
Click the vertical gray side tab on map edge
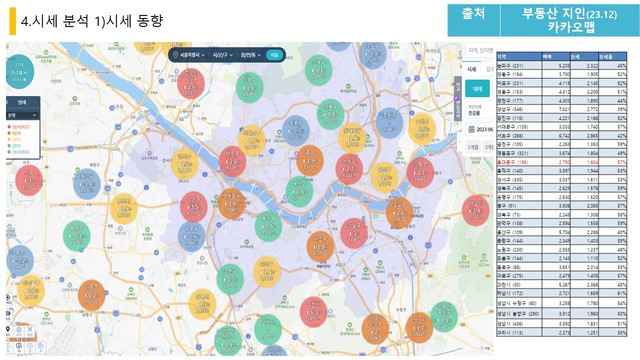coord(458,98)
